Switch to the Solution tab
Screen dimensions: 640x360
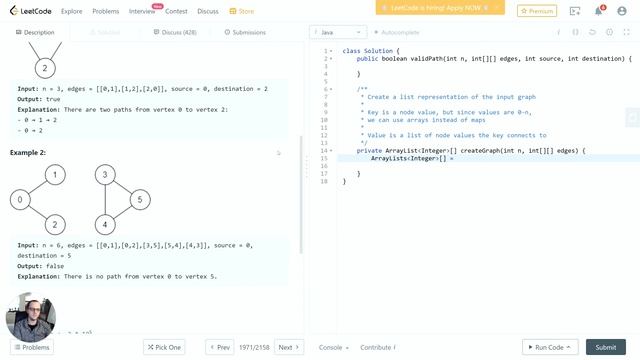pos(105,32)
